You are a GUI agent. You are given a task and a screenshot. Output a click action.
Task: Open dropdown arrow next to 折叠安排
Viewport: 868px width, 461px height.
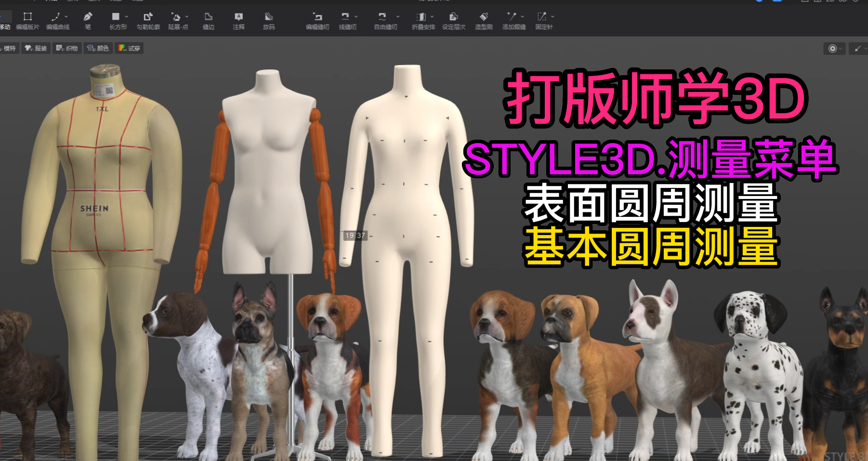(432, 17)
